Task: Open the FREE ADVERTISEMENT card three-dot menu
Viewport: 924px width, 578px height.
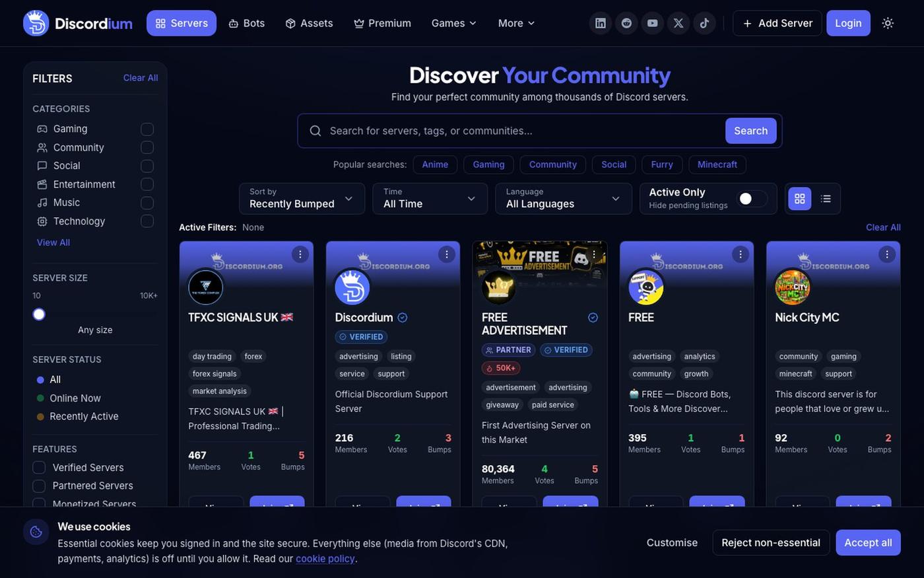Action: pos(594,254)
